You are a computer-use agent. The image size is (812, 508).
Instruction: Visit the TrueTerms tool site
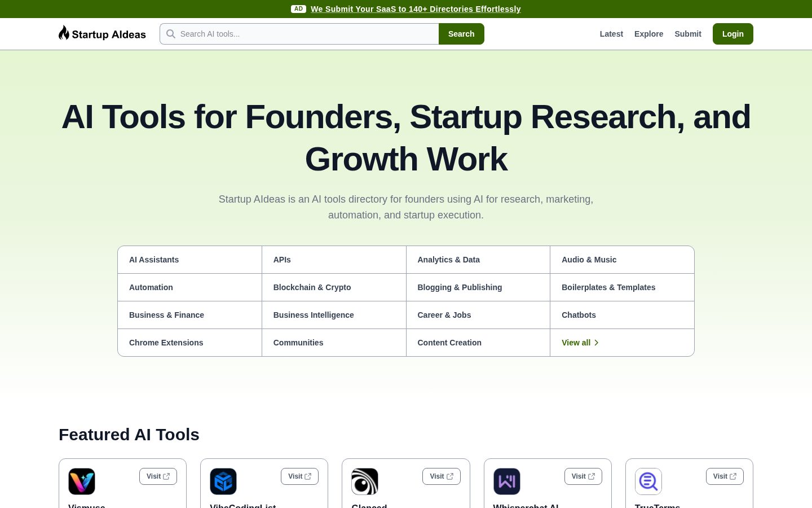click(x=725, y=476)
